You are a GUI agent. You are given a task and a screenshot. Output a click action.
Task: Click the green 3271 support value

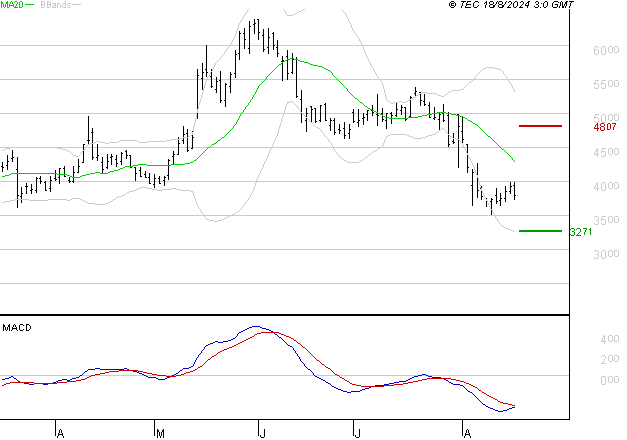581,232
